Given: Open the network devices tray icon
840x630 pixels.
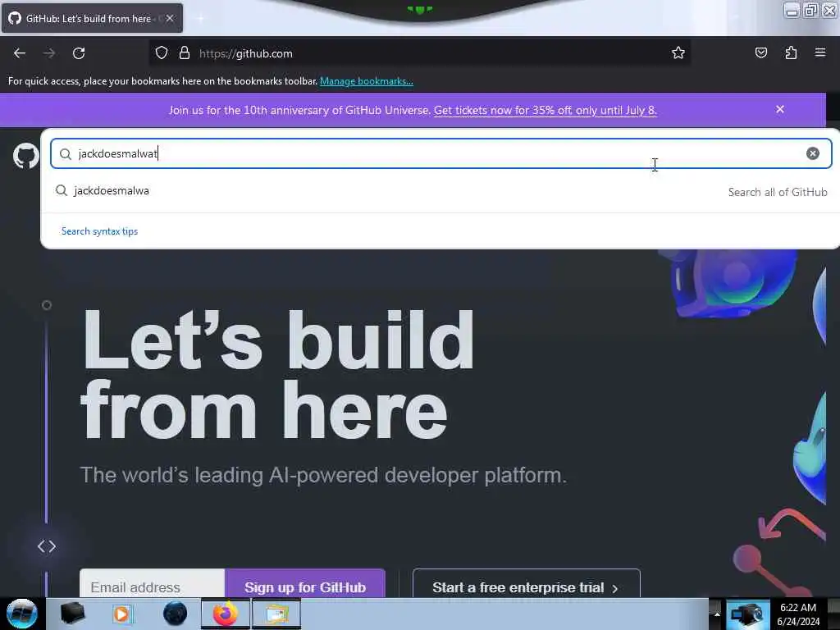Looking at the screenshot, I should 748,614.
